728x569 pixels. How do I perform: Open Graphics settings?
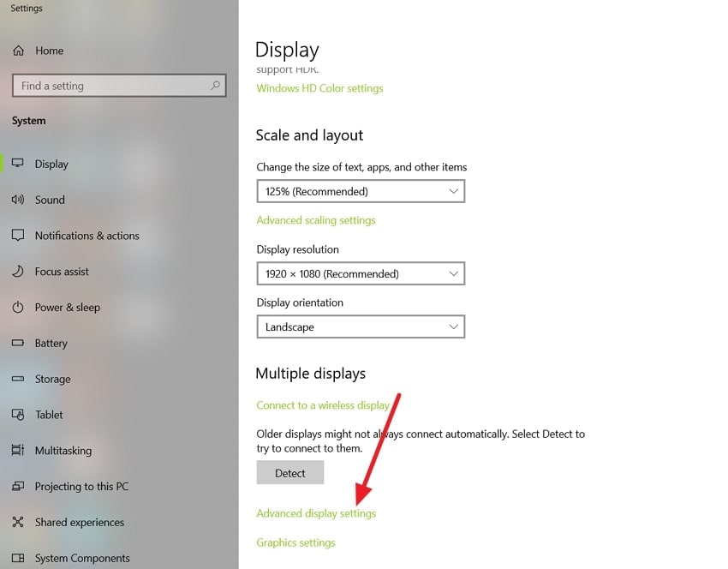point(295,542)
